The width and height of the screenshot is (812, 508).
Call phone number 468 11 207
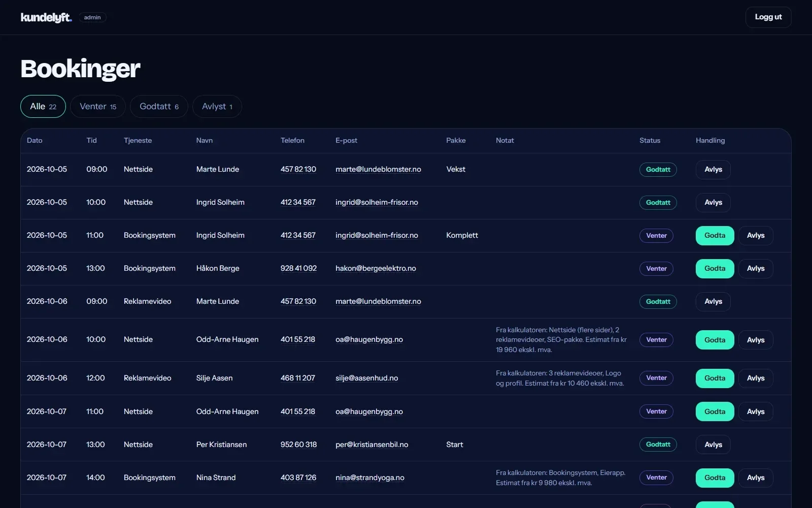298,378
